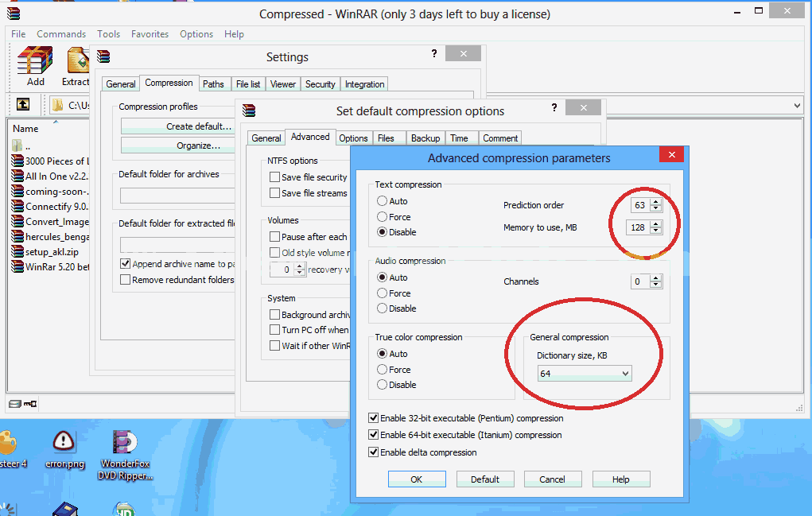Click the WinRAR window title icon
The width and height of the screenshot is (812, 516).
(x=14, y=14)
